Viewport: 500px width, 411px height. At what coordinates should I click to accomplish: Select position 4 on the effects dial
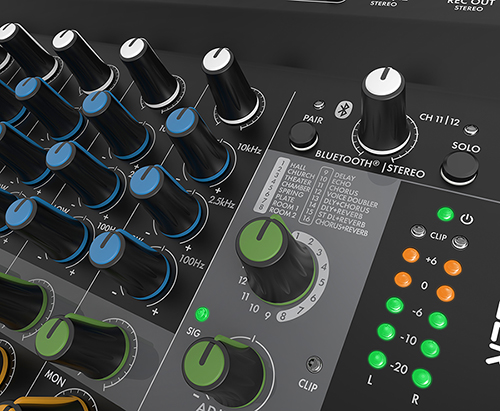(323, 267)
